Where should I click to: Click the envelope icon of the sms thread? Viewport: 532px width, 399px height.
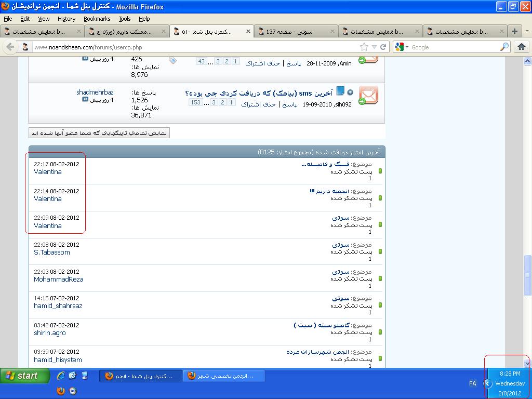tap(368, 96)
